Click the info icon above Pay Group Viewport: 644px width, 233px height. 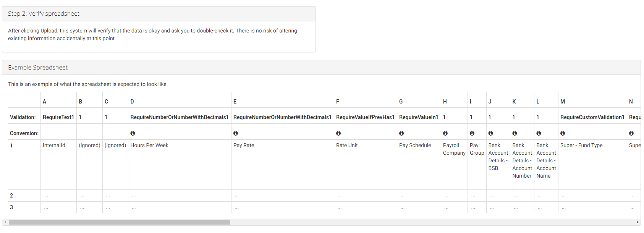(472, 133)
